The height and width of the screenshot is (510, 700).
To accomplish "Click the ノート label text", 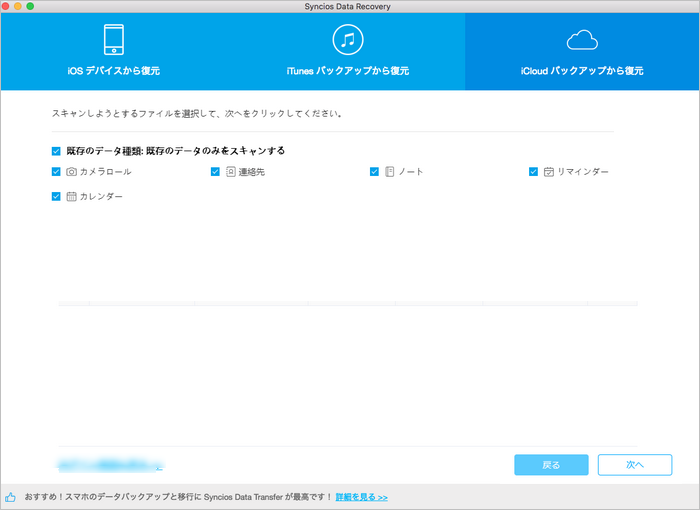I will tap(411, 171).
